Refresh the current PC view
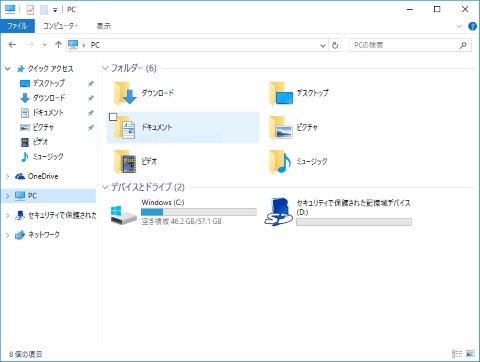Viewport: 480px width, 362px height. [x=335, y=45]
